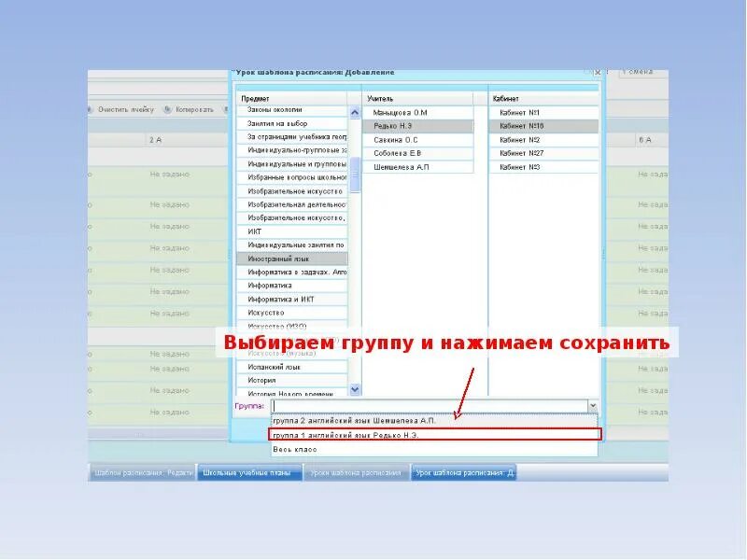This screenshot has height=560, width=747.
Task: Click the scroll-down arrow of the Предмет list
Action: pos(355,389)
